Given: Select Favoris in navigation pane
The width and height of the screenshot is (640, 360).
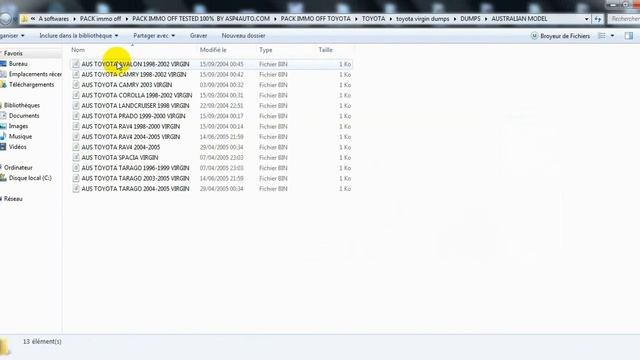Looking at the screenshot, I should coord(13,53).
